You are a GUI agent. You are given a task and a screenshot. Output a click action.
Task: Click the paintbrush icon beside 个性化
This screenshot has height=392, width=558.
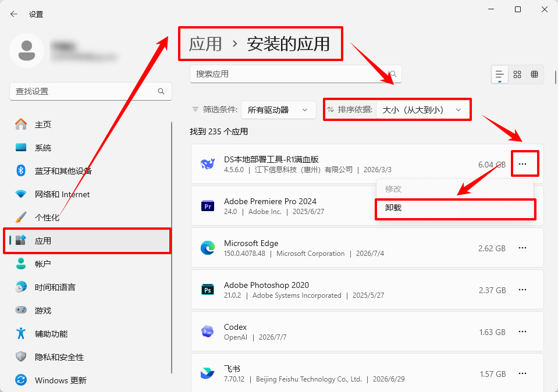21,217
